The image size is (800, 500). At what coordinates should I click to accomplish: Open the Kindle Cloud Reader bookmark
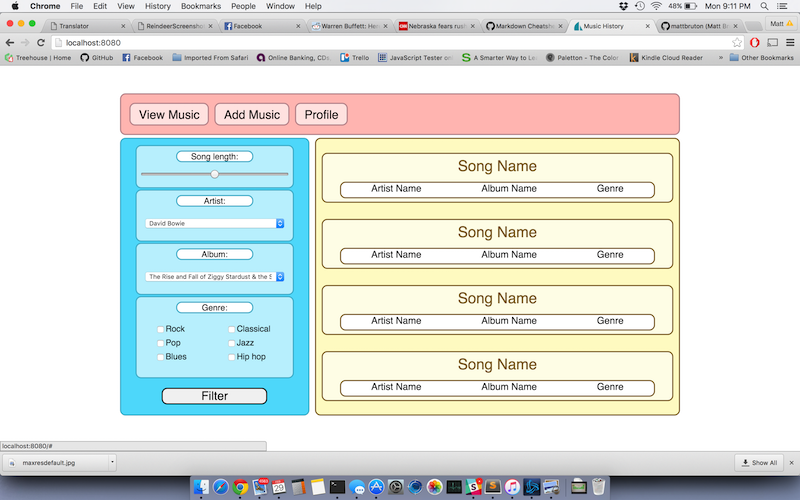pyautogui.click(x=666, y=58)
